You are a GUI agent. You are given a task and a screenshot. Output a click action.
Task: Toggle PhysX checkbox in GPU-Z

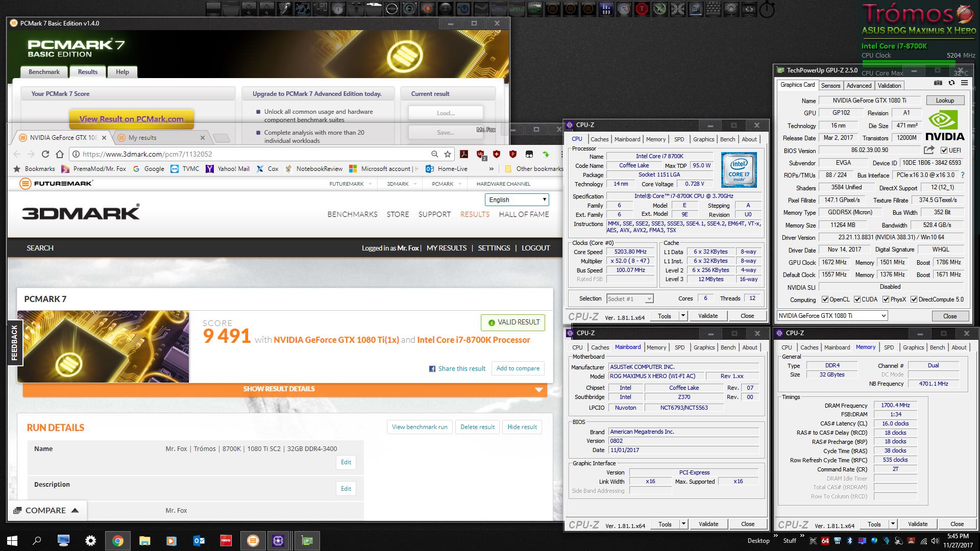point(886,299)
